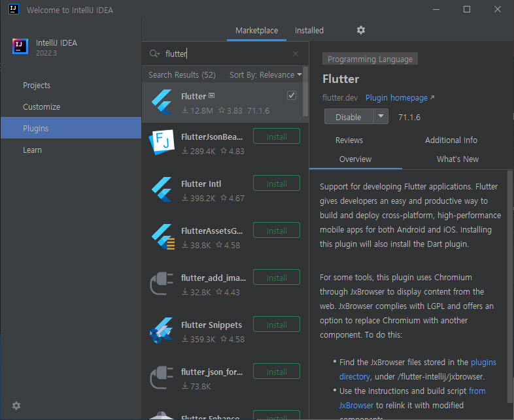
Task: Install the Flutter Intl plugin
Action: pos(277,184)
